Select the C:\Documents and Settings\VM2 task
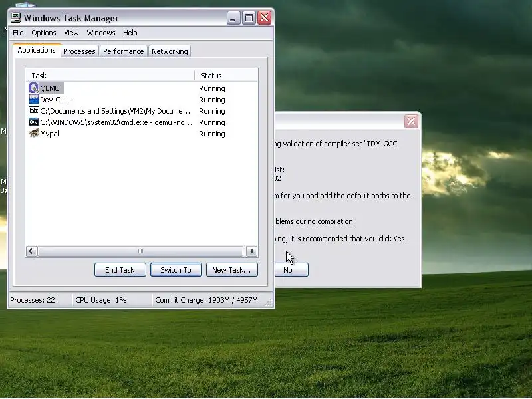 pyautogui.click(x=115, y=111)
